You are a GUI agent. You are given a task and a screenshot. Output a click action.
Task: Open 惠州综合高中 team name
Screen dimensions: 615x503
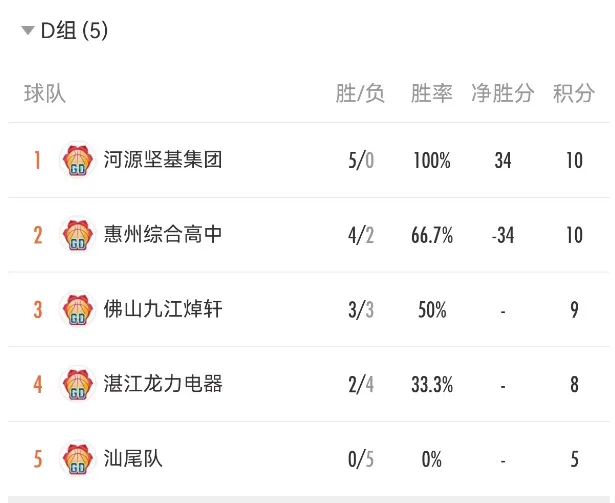click(x=163, y=234)
